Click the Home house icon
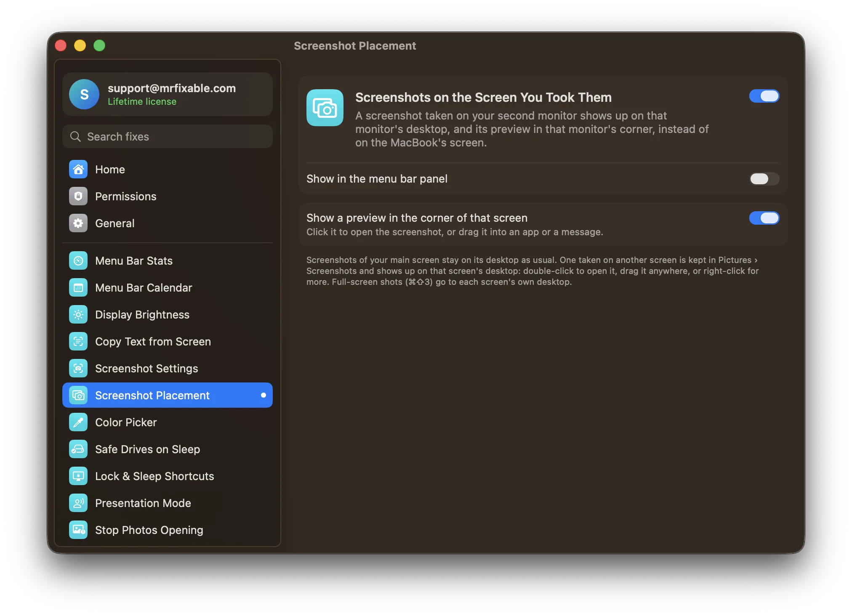852x616 pixels. 78,170
